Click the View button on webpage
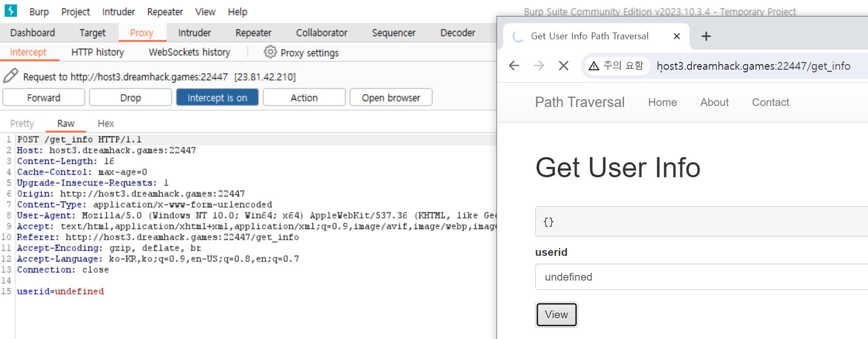868x339 pixels. pos(556,315)
